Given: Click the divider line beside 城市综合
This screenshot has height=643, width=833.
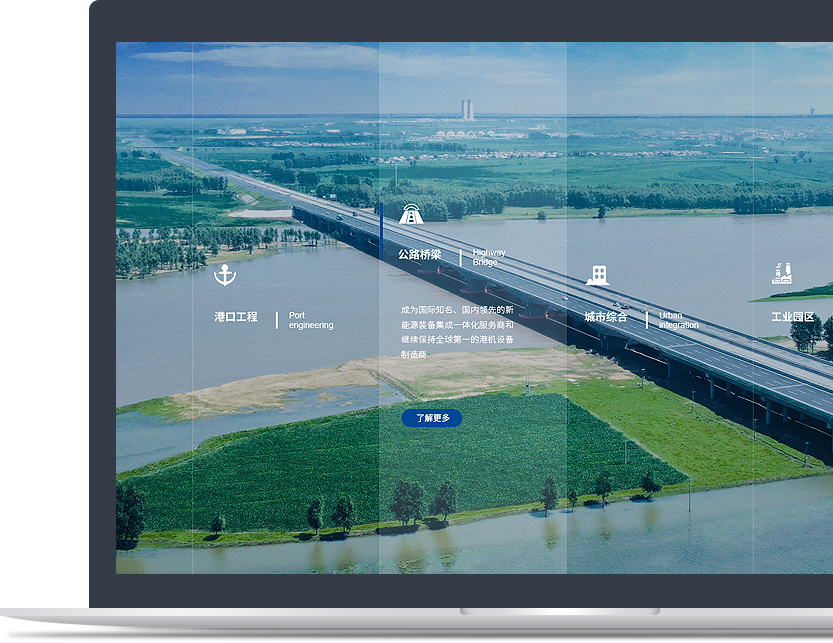Looking at the screenshot, I should pos(647,320).
